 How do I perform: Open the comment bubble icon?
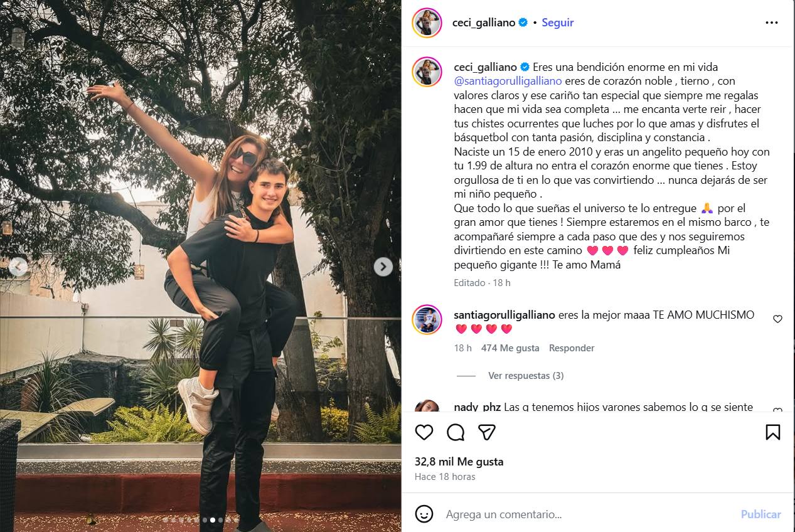tap(456, 432)
